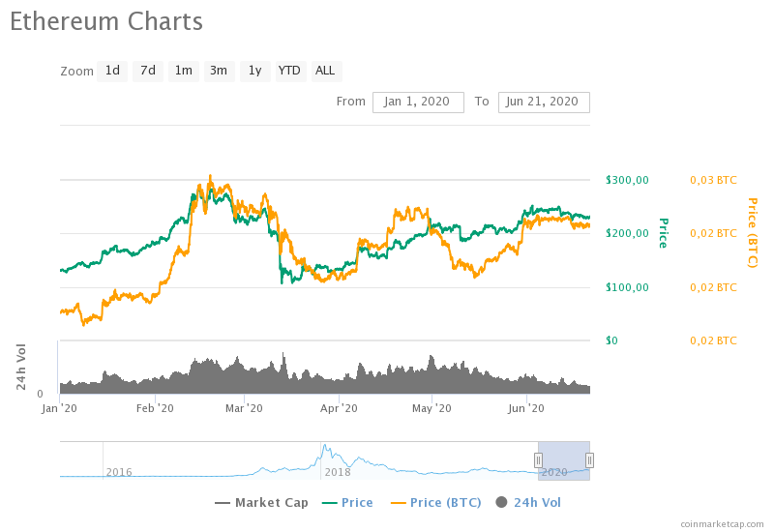774x532 pixels.
Task: Click the Mar '20 x-axis label
Action: (x=244, y=408)
